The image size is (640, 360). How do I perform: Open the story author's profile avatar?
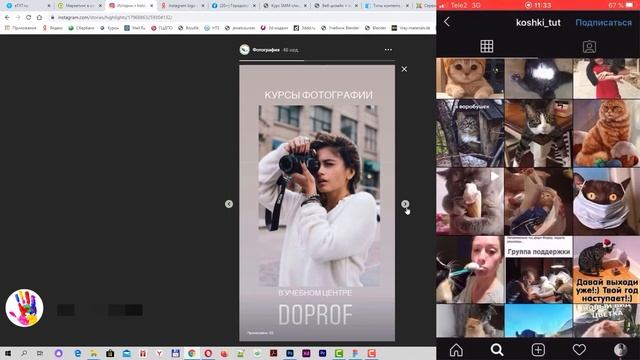click(244, 50)
